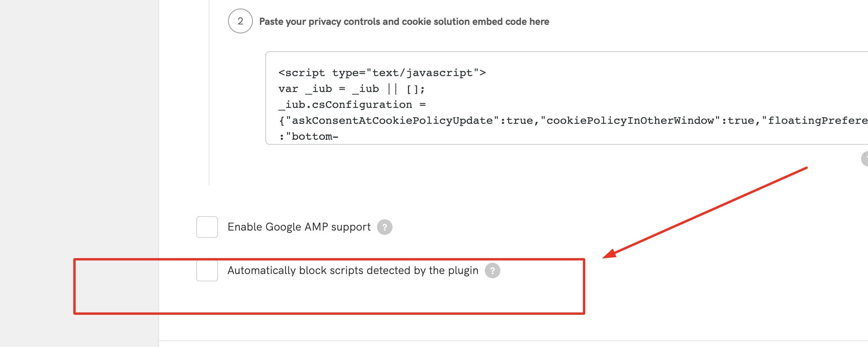This screenshot has height=347, width=868.
Task: Click the "Enable Google AMP support" label
Action: [x=299, y=227]
